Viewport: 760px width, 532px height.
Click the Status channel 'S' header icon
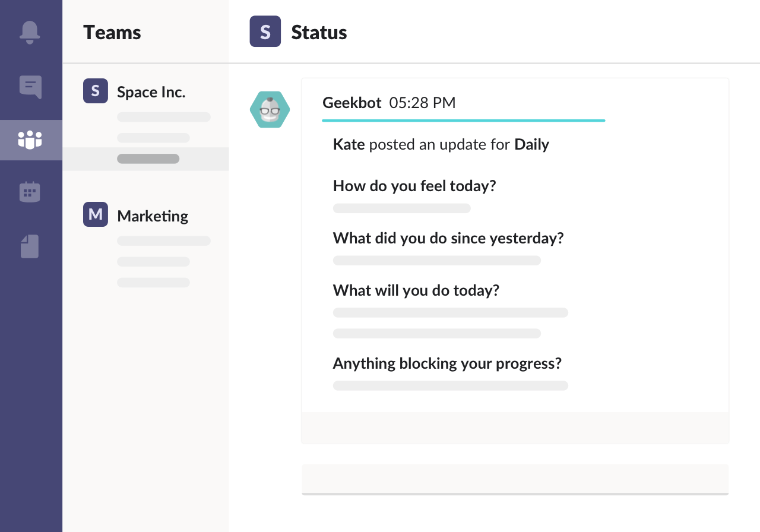[265, 32]
